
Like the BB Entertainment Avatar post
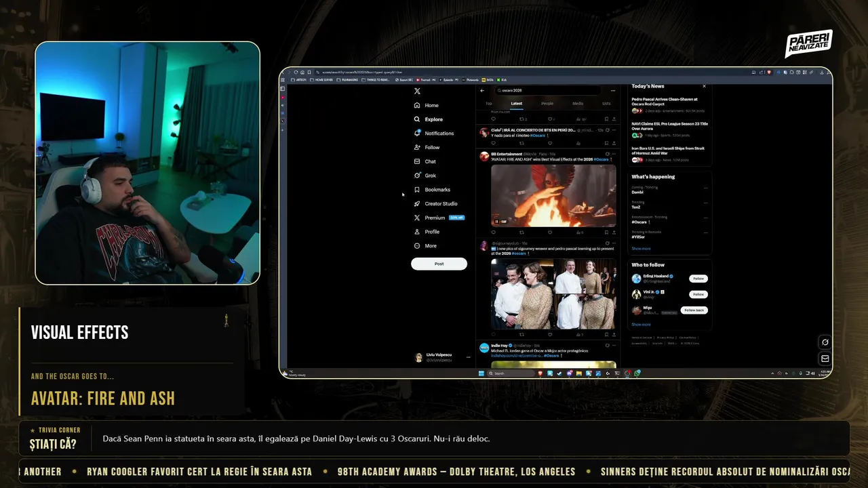[549, 232]
